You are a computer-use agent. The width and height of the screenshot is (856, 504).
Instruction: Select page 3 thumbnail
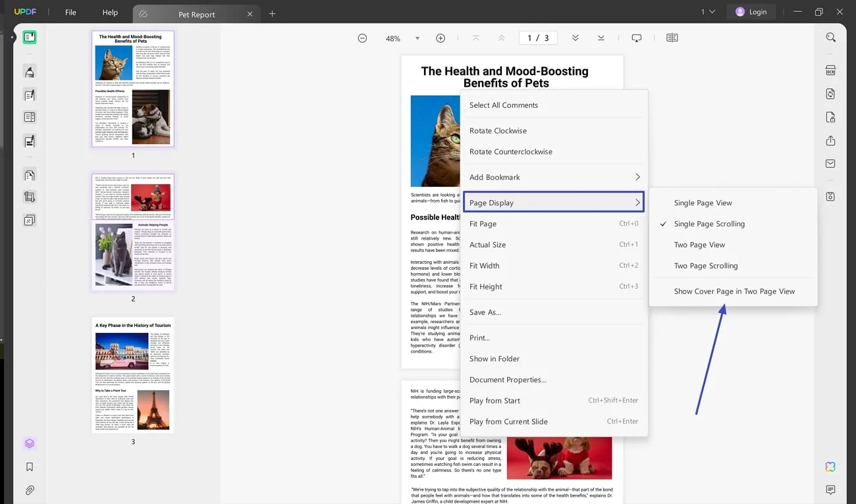coord(133,375)
